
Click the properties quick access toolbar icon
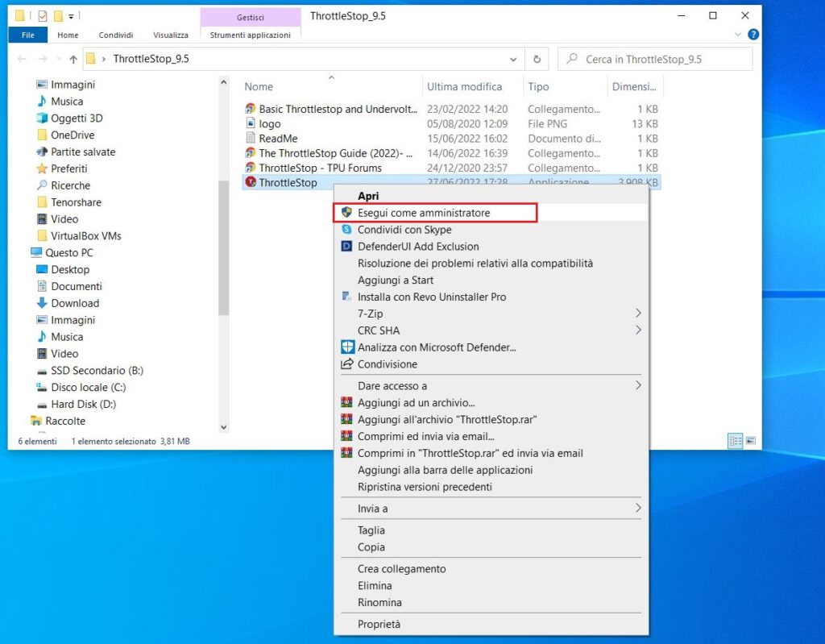point(43,16)
